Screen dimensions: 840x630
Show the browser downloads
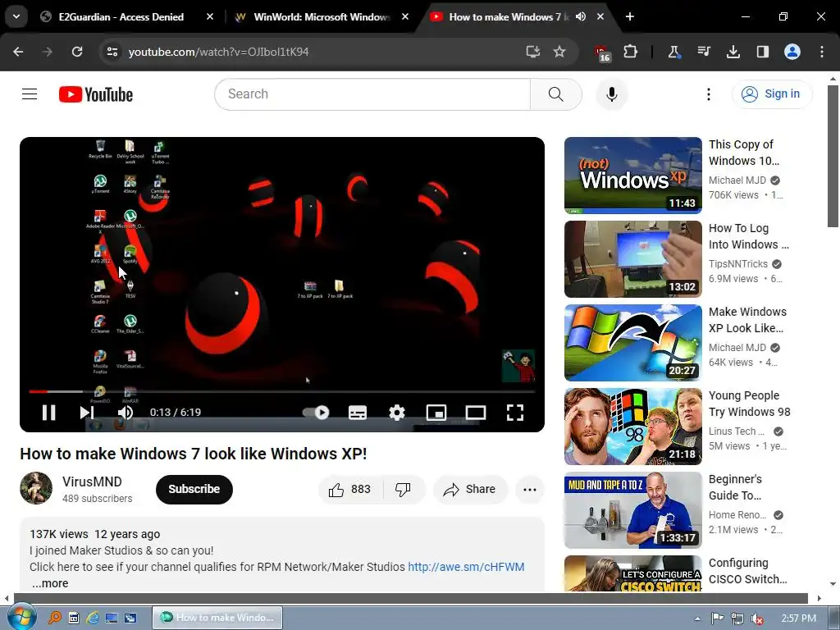tap(733, 52)
